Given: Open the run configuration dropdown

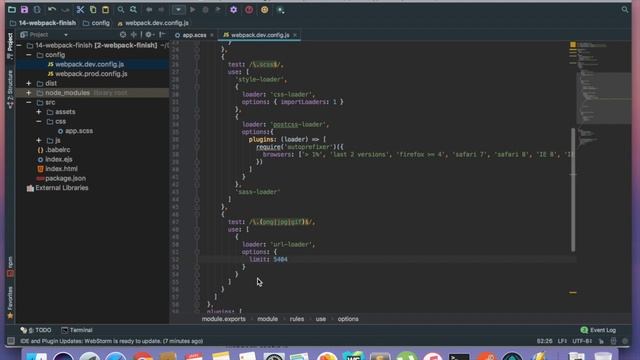Looking at the screenshot, I should click(x=178, y=9).
